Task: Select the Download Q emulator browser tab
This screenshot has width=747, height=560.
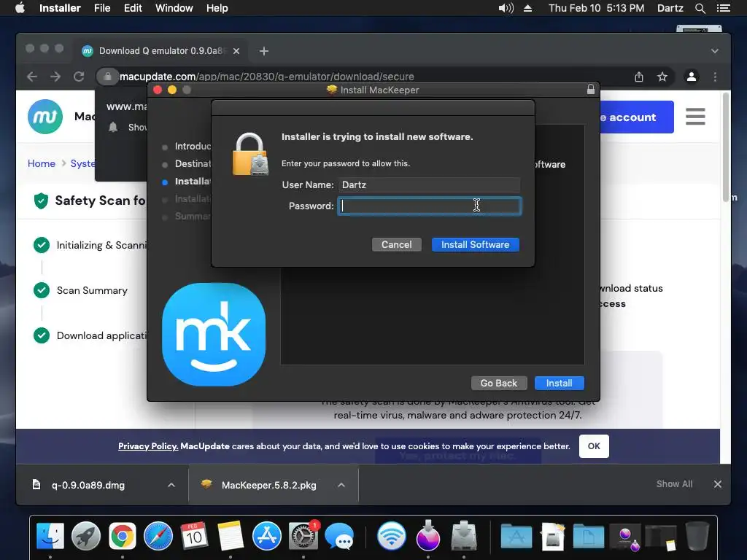Action: [x=160, y=51]
